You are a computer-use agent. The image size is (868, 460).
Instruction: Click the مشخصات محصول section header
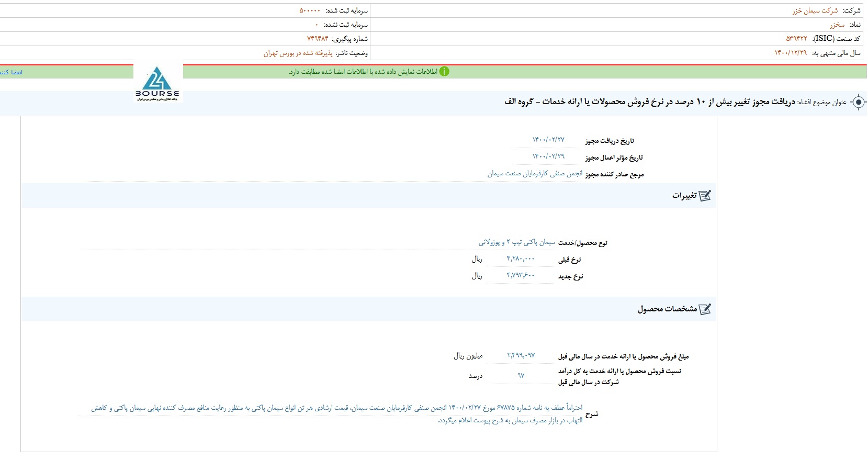pyautogui.click(x=369, y=309)
